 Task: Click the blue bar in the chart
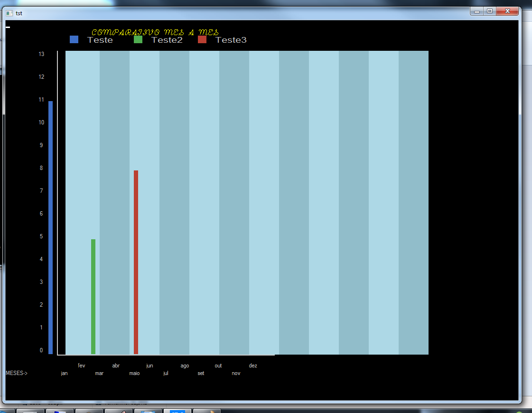(51, 227)
